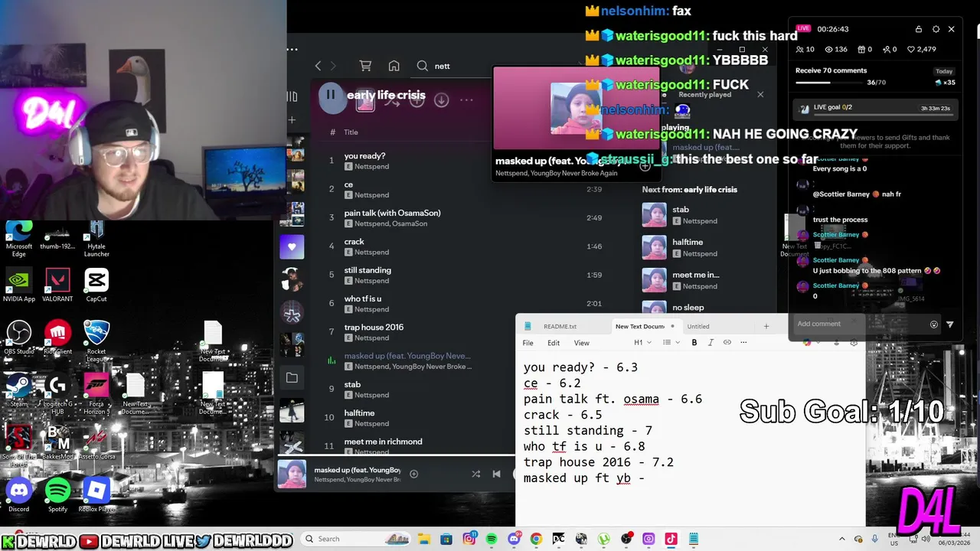This screenshot has height=551, width=980.
Task: Open Spotify from the taskbar
Action: 492,539
